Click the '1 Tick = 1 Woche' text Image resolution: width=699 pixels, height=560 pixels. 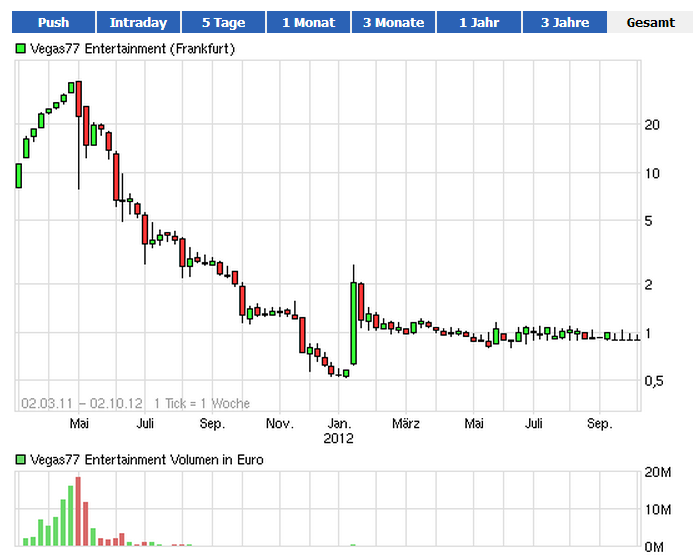pos(202,404)
